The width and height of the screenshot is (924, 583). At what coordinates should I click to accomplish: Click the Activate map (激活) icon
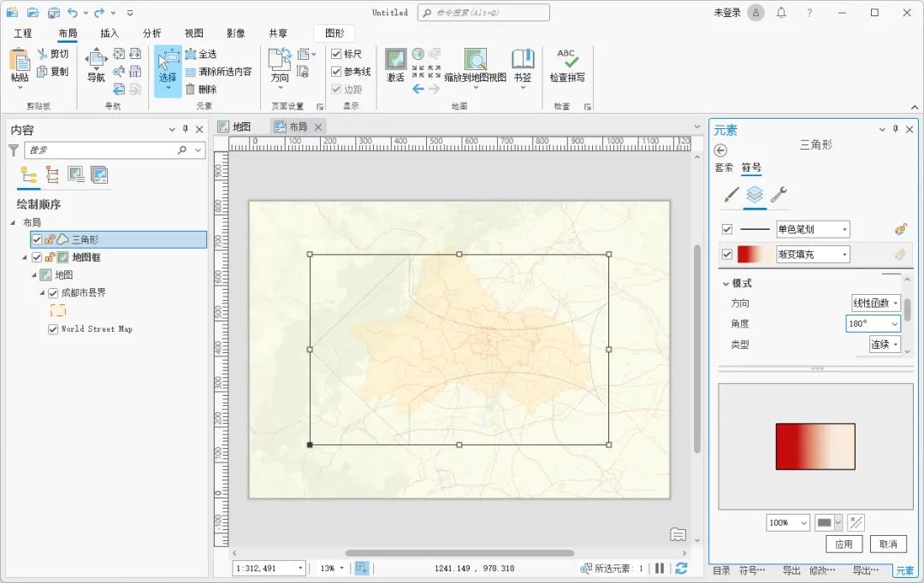(395, 60)
